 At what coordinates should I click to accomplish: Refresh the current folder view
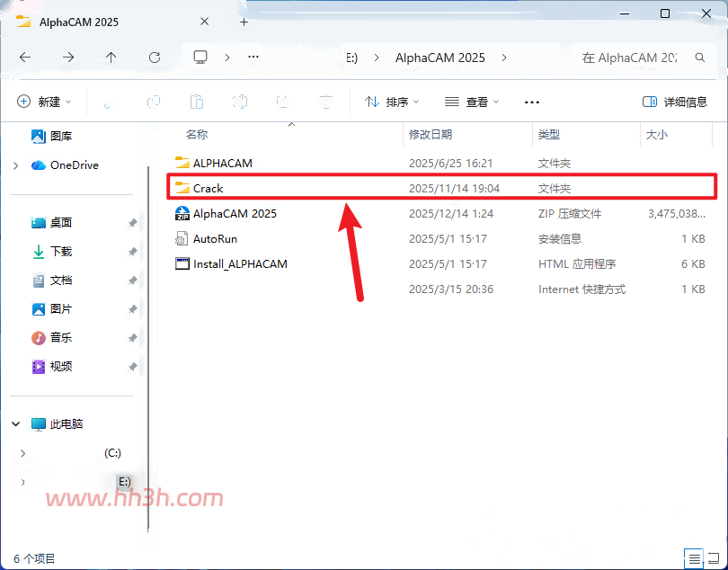[155, 58]
